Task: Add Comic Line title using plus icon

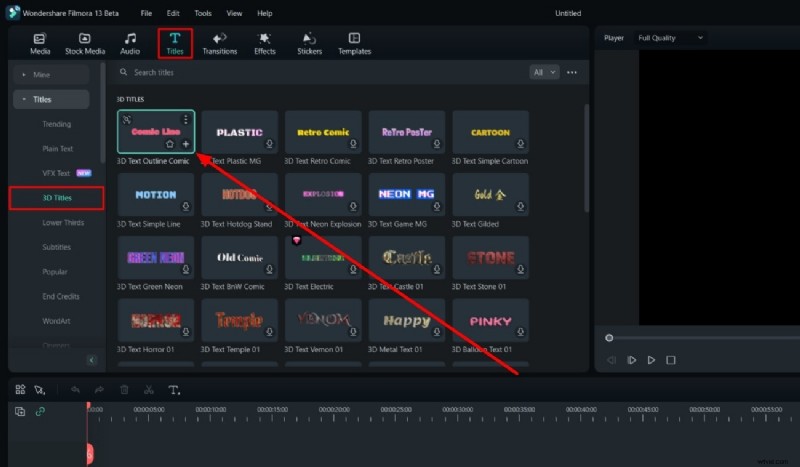Action: pyautogui.click(x=186, y=144)
